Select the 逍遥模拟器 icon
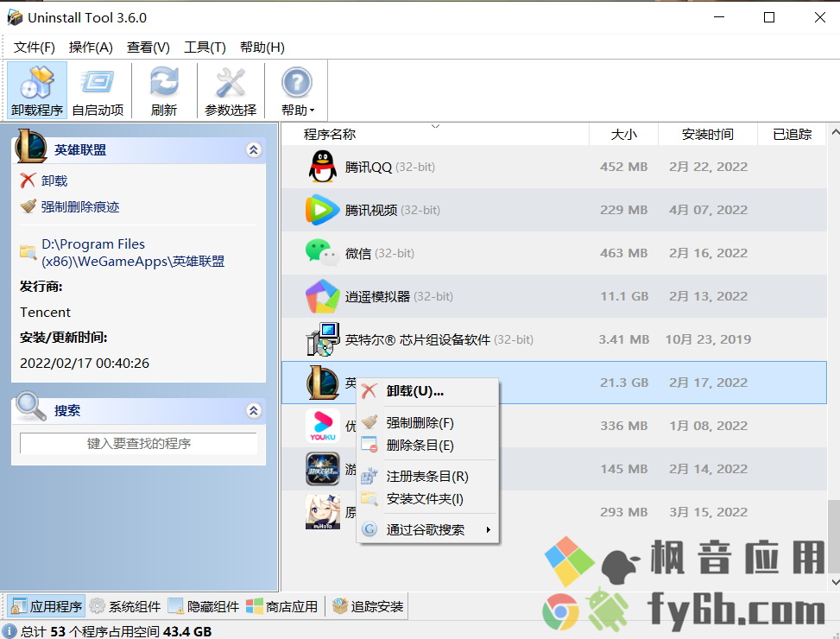This screenshot has width=840, height=639. click(x=323, y=296)
